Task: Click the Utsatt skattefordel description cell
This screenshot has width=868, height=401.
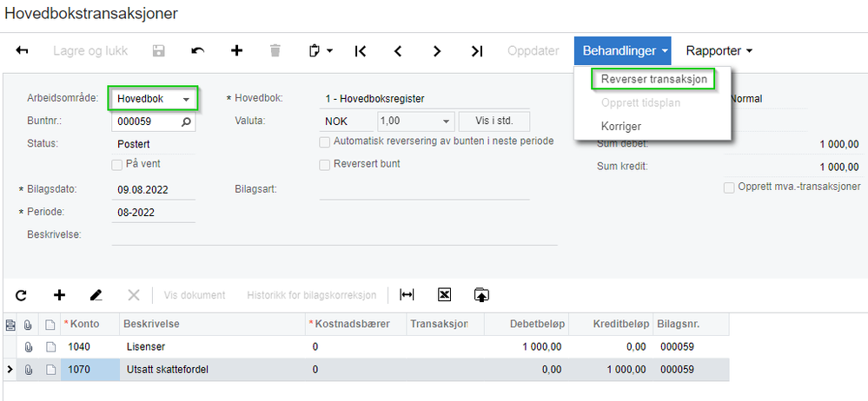Action: click(212, 369)
